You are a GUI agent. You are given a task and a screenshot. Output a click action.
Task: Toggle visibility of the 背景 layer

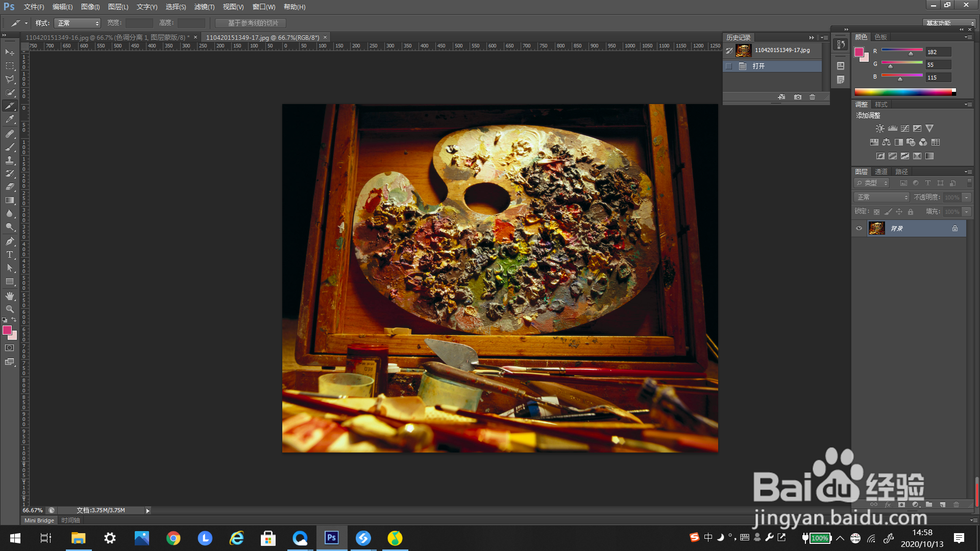click(859, 229)
